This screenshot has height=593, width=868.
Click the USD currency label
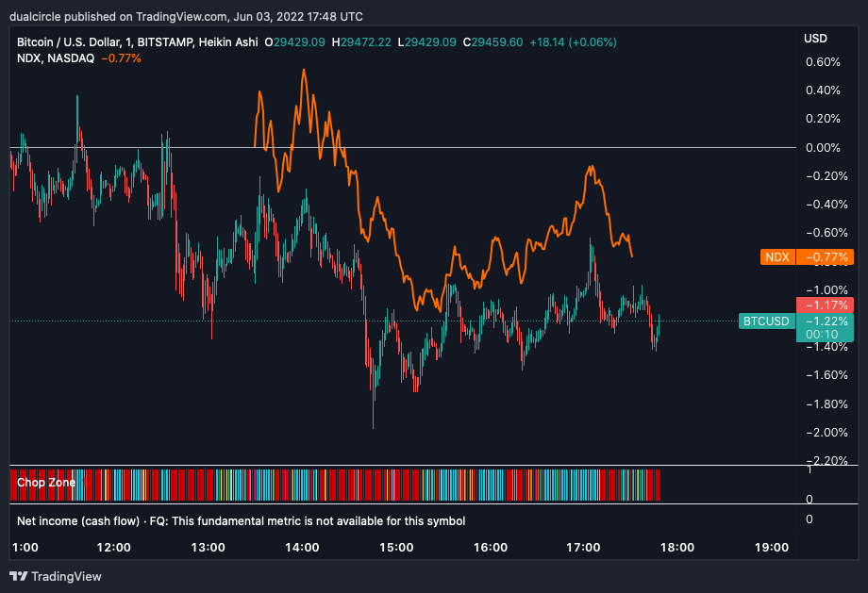[x=815, y=38]
